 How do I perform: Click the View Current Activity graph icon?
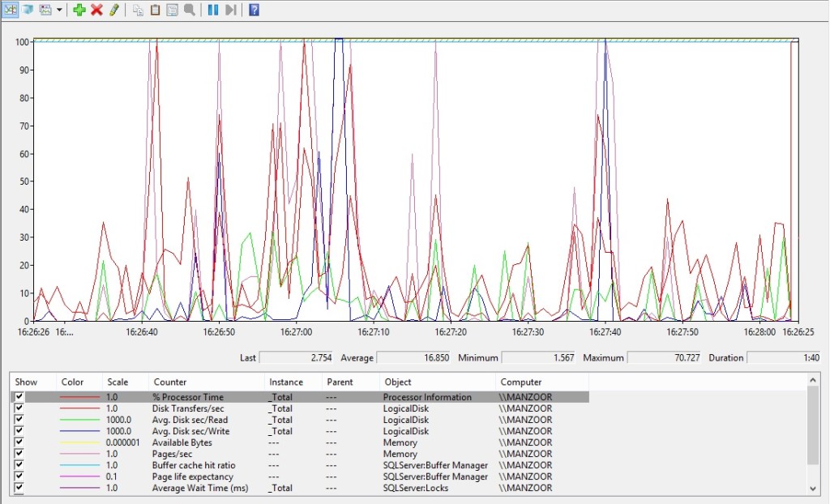tap(10, 10)
